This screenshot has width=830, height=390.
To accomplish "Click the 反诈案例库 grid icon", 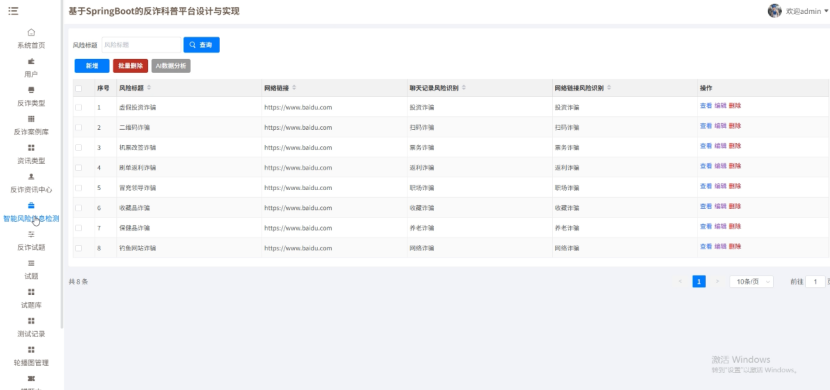I will pos(31,119).
